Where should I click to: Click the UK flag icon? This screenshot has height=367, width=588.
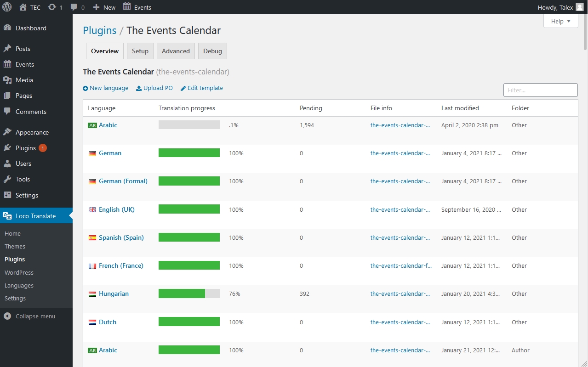92,210
